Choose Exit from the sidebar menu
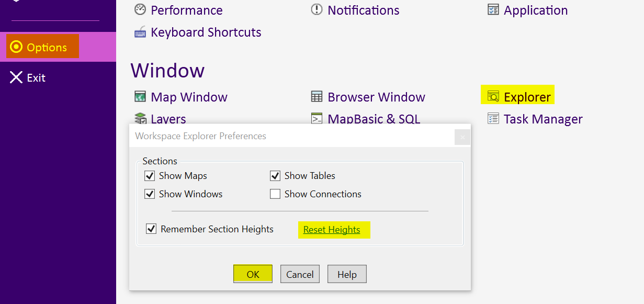644x304 pixels. 28,78
